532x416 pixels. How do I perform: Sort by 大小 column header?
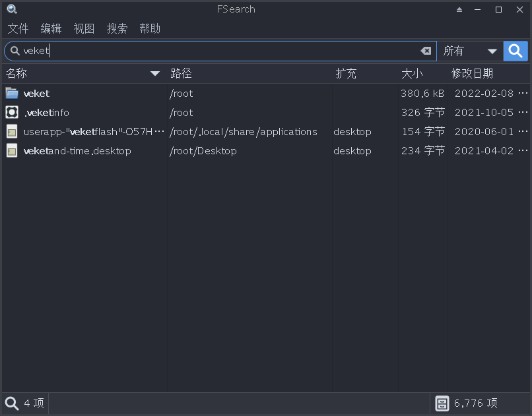(x=422, y=74)
